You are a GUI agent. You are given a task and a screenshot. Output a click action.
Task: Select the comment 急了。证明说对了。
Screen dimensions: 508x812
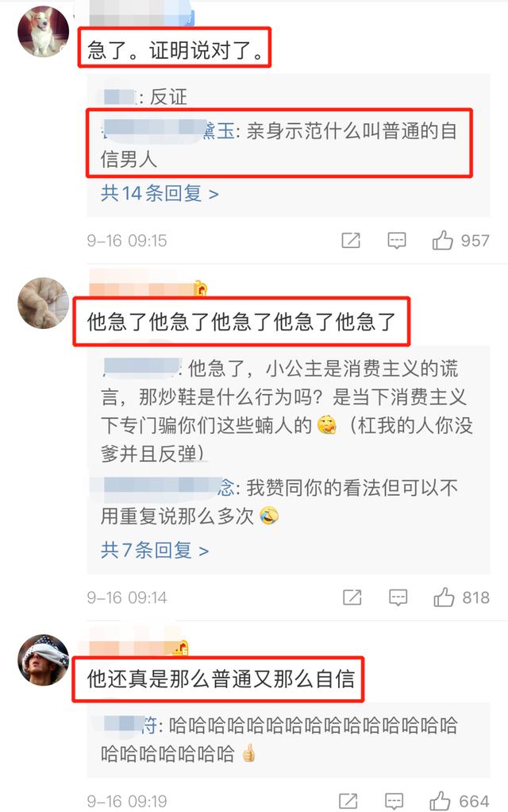coord(175,50)
